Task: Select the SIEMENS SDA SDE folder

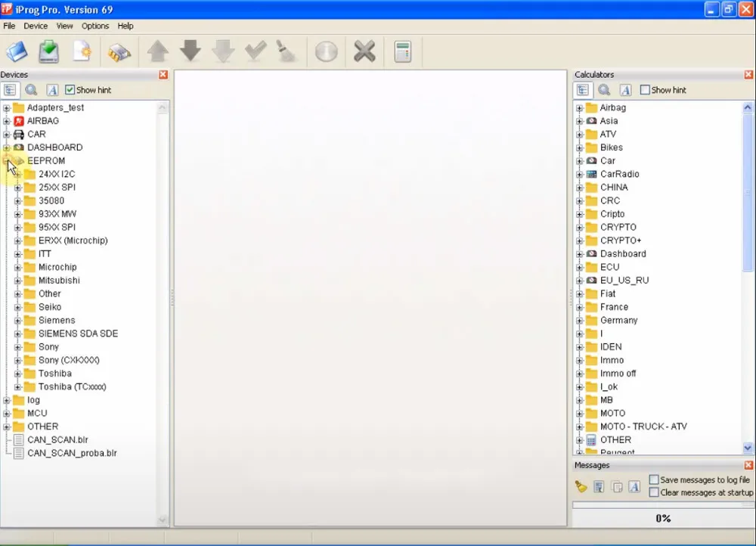Action: 78,333
